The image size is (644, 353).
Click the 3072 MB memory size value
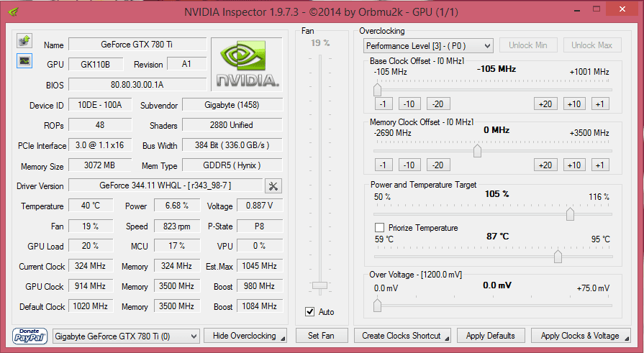pyautogui.click(x=100, y=165)
